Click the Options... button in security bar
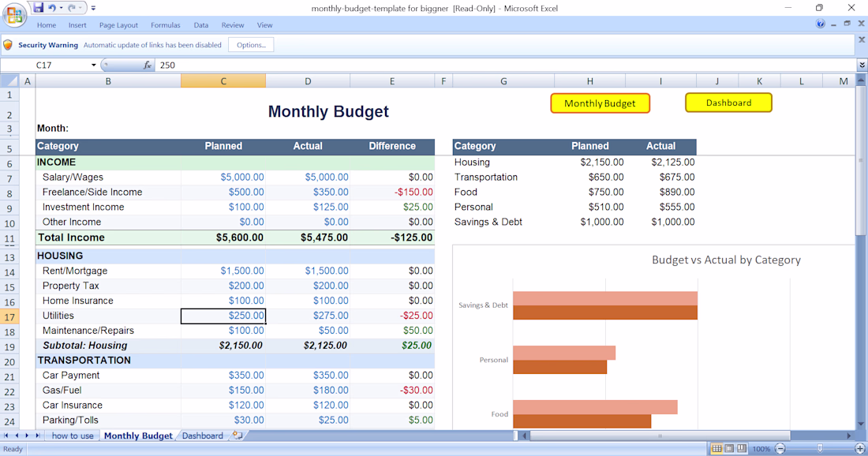Screen dimensions: 868x456 click(x=251, y=45)
